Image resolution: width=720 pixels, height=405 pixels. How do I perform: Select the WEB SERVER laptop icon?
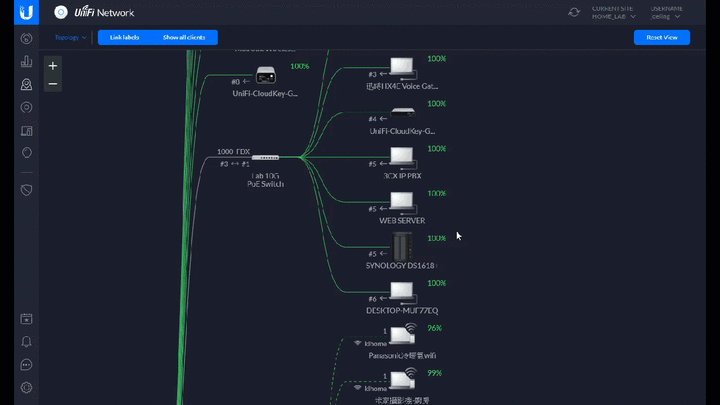pyautogui.click(x=402, y=202)
